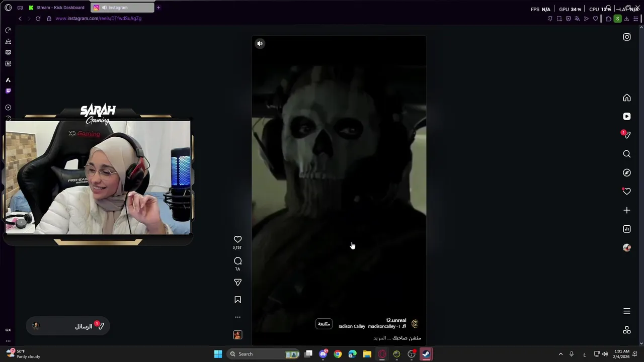
Task: Click the address bar URL
Action: tap(99, 19)
